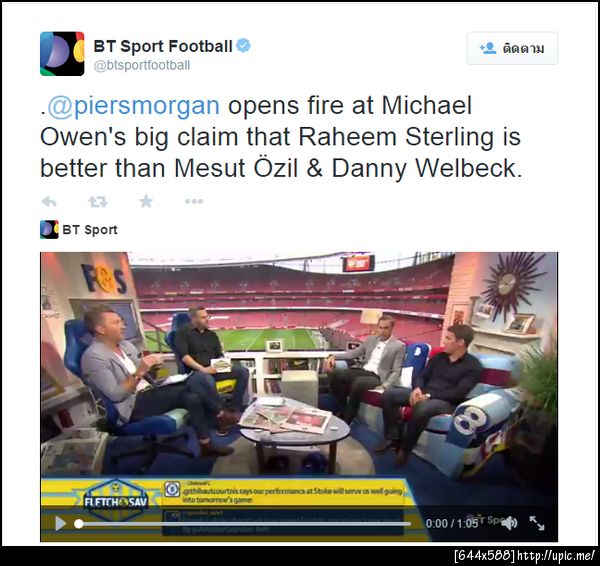
Task: Click the video progress slider handle
Action: click(x=78, y=524)
